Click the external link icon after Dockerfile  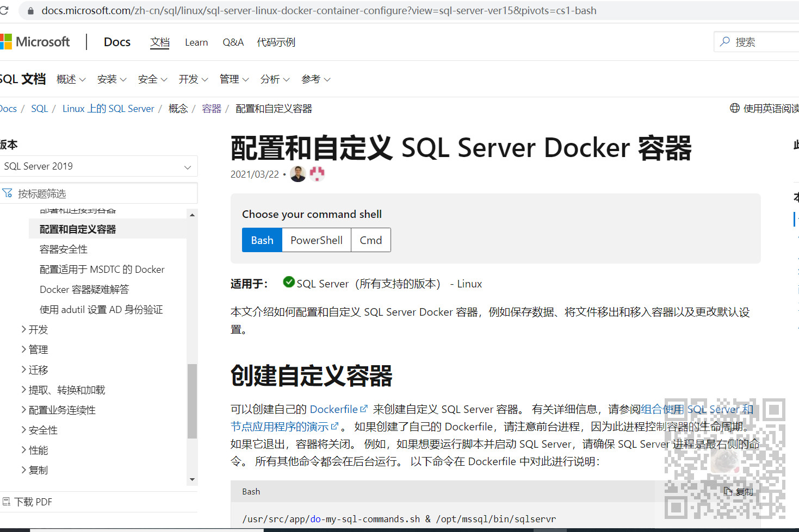tap(364, 409)
